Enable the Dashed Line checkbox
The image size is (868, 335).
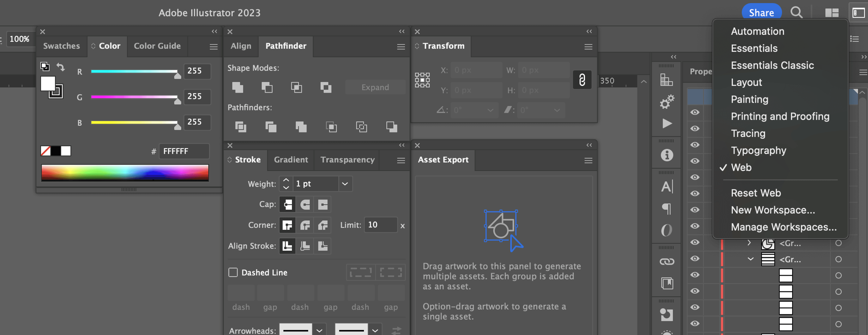click(233, 272)
